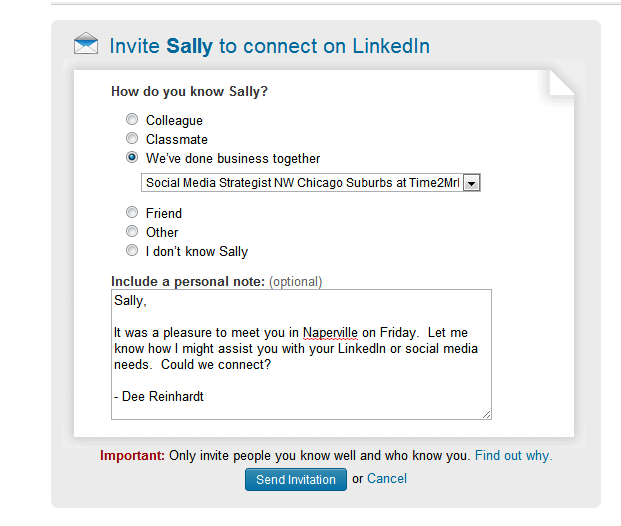The image size is (621, 526).
Task: Click inside the personal note text area
Action: coord(301,354)
